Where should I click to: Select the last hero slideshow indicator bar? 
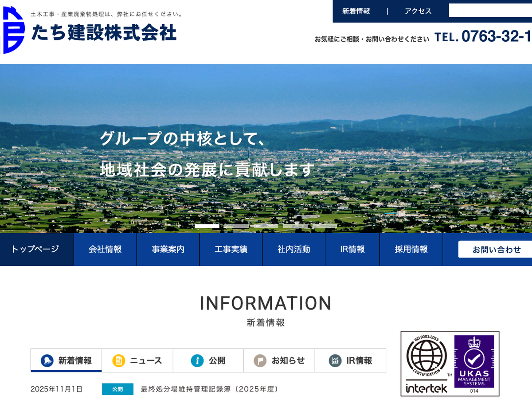pos(325,226)
